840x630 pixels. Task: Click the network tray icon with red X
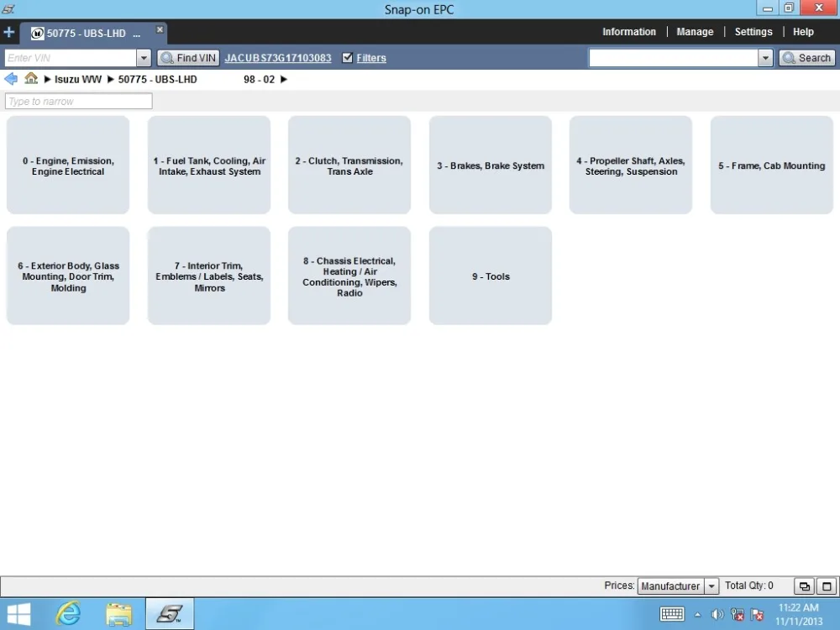click(x=738, y=615)
